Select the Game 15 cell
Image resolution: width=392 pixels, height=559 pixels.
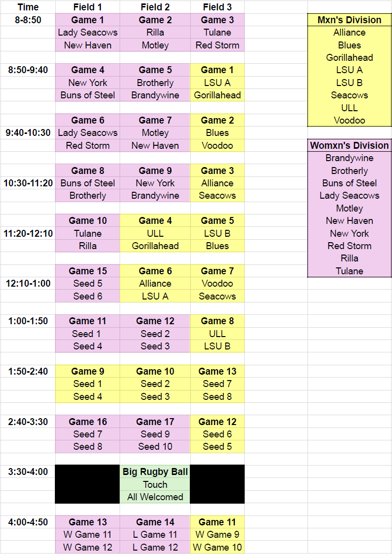87,271
